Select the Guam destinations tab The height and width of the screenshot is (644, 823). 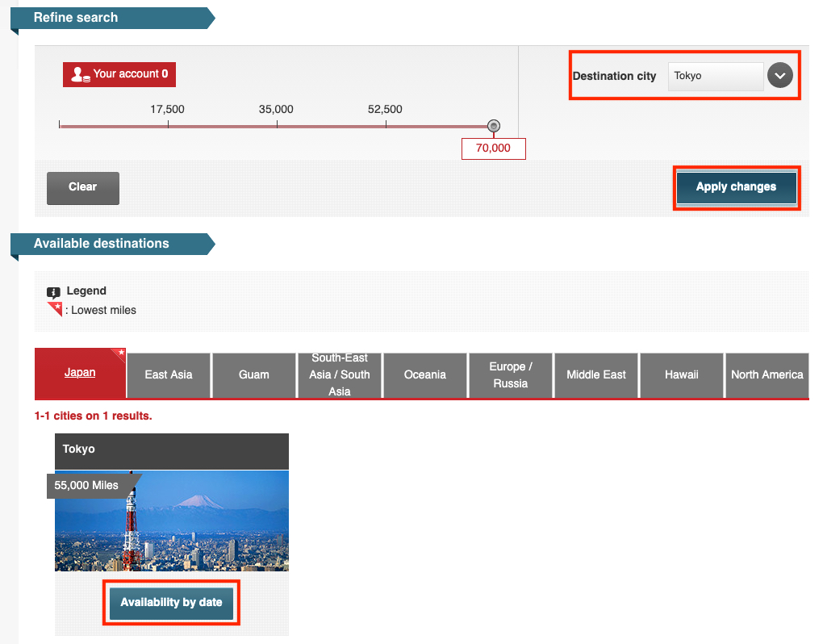[254, 374]
